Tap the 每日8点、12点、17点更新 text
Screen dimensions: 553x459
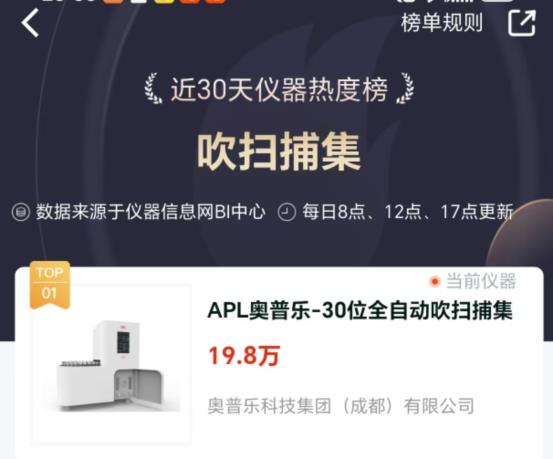[x=407, y=212]
